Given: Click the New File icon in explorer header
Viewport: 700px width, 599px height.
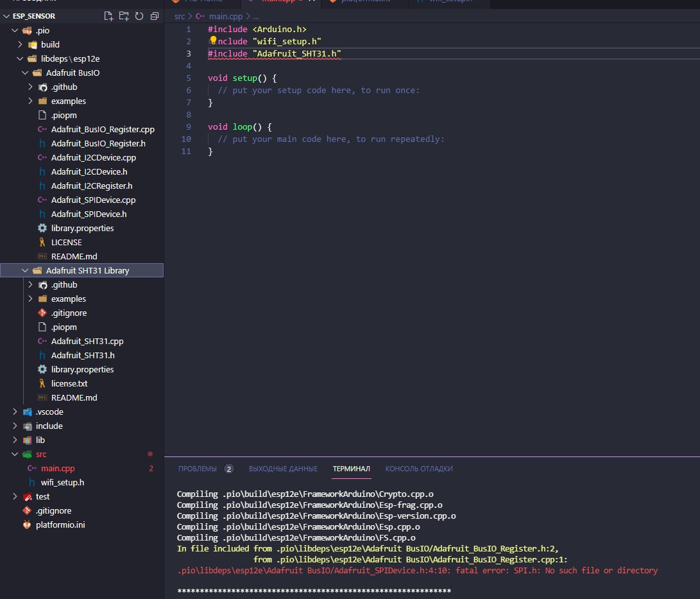Looking at the screenshot, I should click(x=108, y=16).
